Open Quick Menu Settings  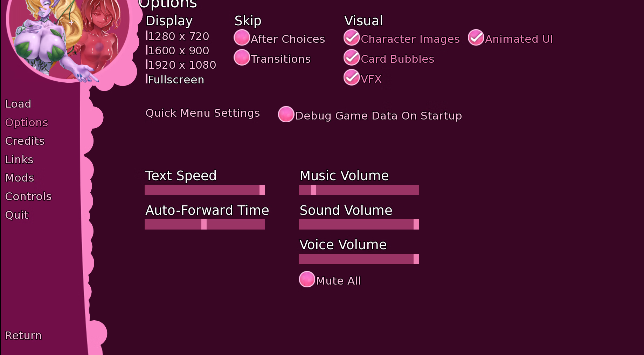click(x=202, y=113)
